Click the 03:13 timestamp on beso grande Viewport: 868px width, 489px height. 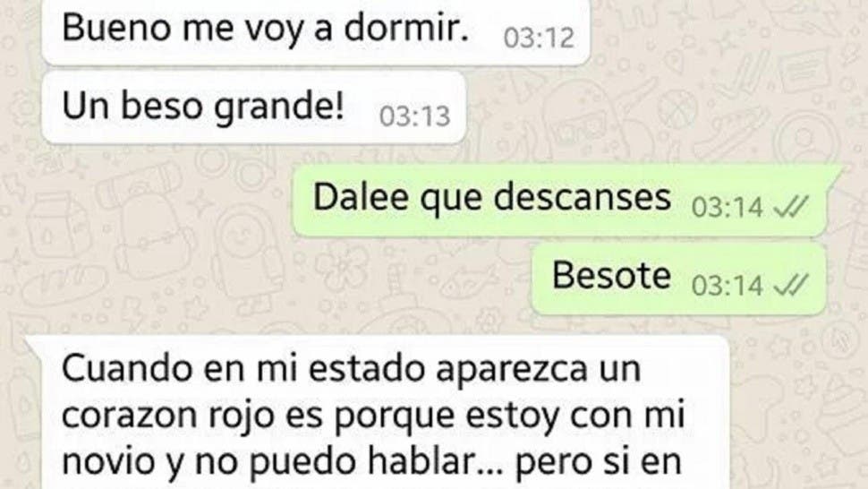[414, 116]
